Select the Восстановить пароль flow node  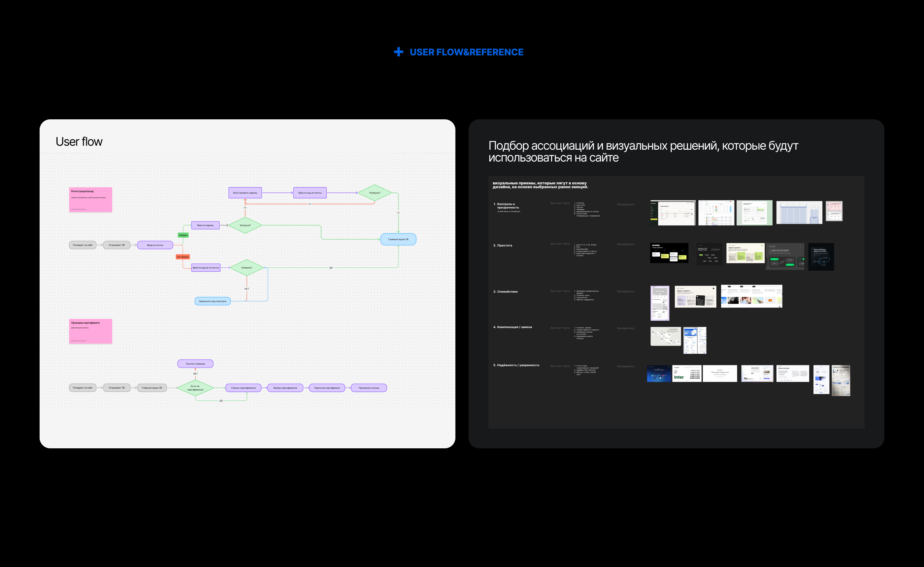click(x=245, y=193)
